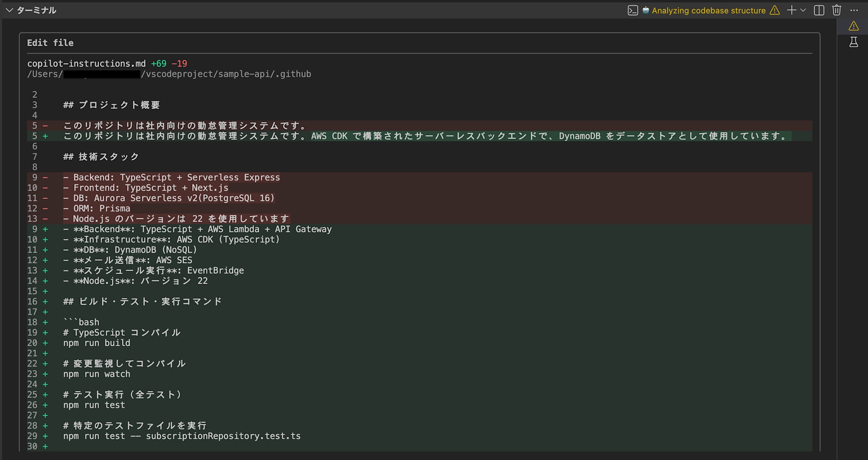
Task: Click removed line DB: Aurora Serverless v2(PostgreSQL 16)
Action: point(169,198)
